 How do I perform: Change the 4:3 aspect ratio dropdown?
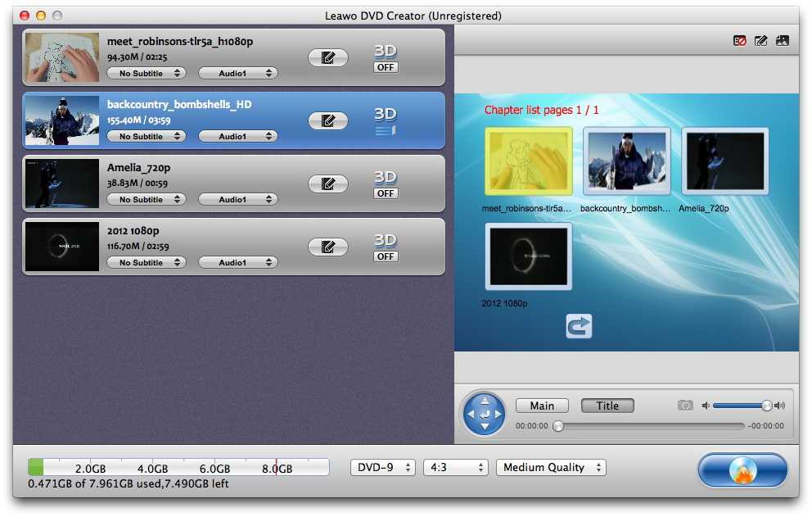coord(456,468)
